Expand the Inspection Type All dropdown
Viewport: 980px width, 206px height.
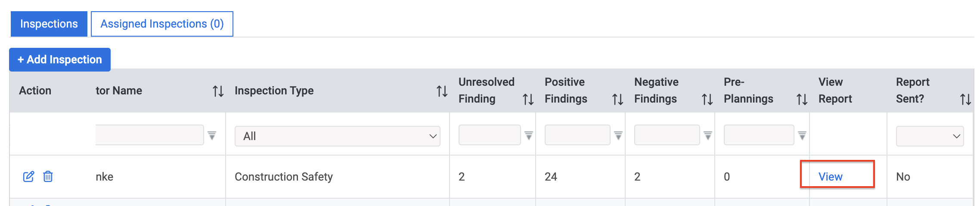pyautogui.click(x=338, y=136)
